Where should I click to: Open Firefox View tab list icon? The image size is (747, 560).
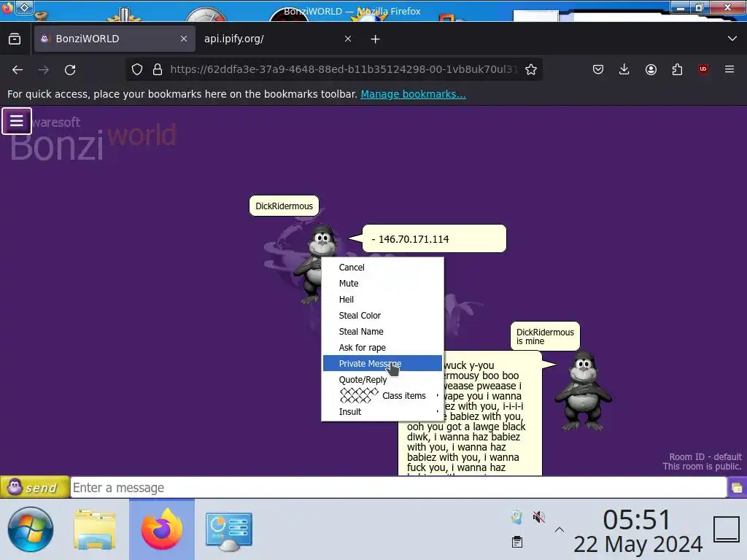pos(15,39)
